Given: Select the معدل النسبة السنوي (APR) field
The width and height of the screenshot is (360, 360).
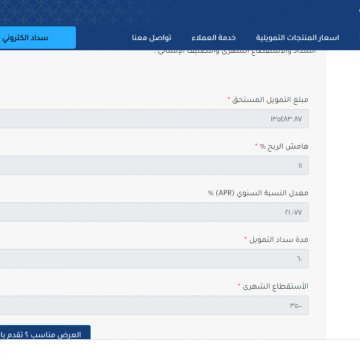Looking at the screenshot, I should pyautogui.click(x=154, y=212).
